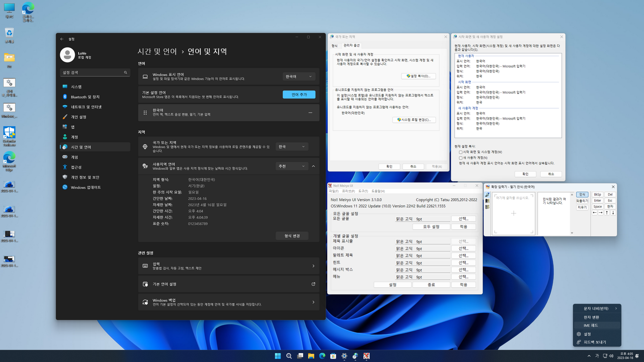Check 새 사용자 계정(N) checkbox
The image size is (644, 362).
tap(461, 158)
